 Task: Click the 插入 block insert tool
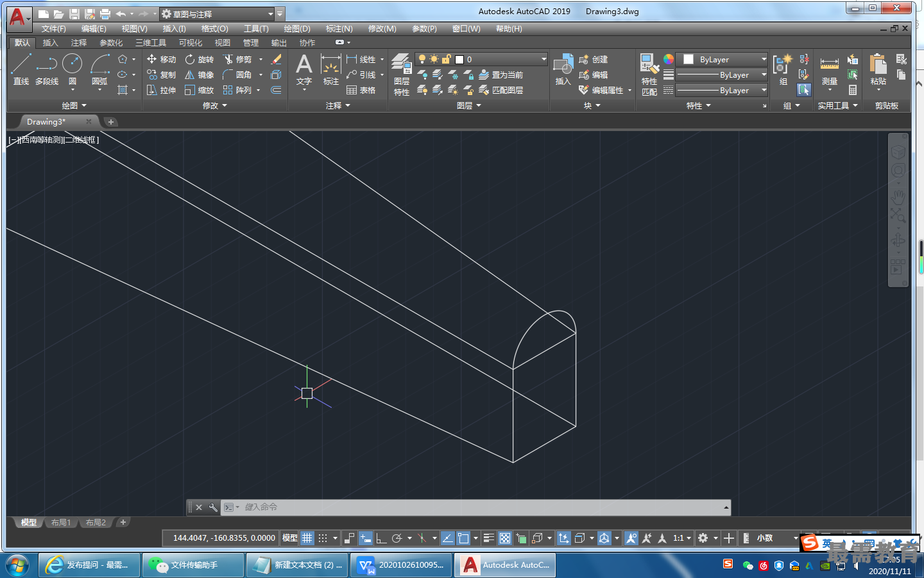(563, 69)
